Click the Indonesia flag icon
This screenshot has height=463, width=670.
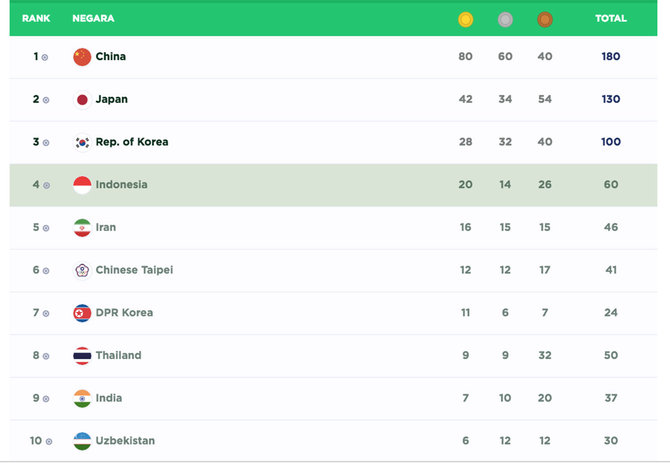[82, 185]
